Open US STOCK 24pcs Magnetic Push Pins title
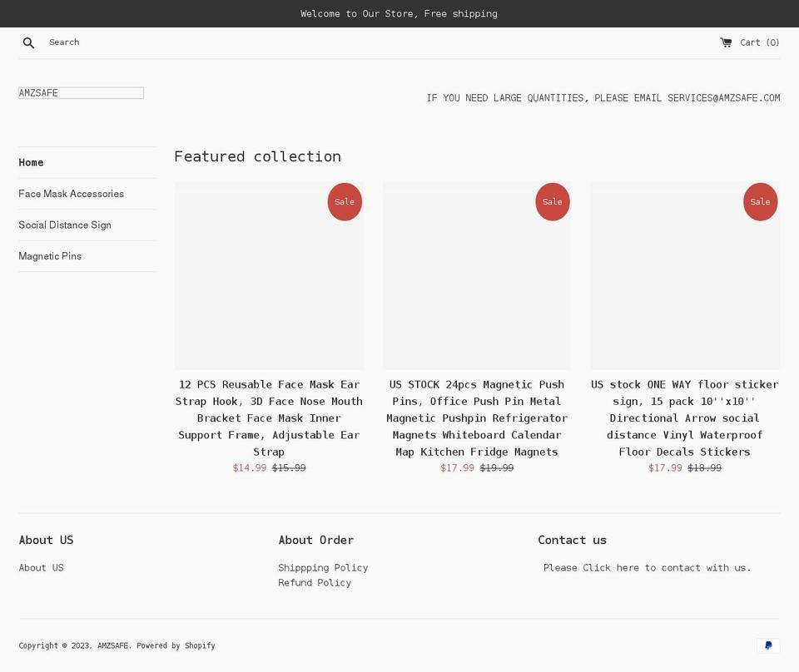 (x=477, y=418)
